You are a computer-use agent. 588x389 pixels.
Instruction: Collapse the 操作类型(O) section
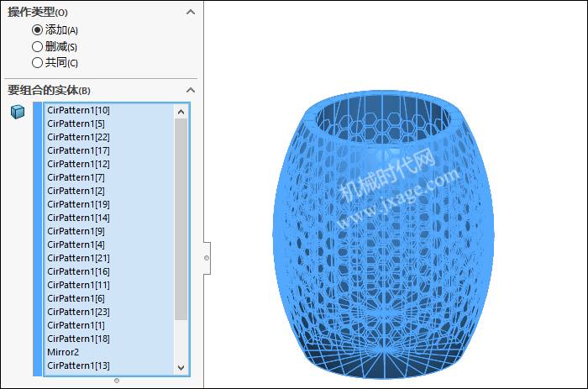click(x=191, y=12)
